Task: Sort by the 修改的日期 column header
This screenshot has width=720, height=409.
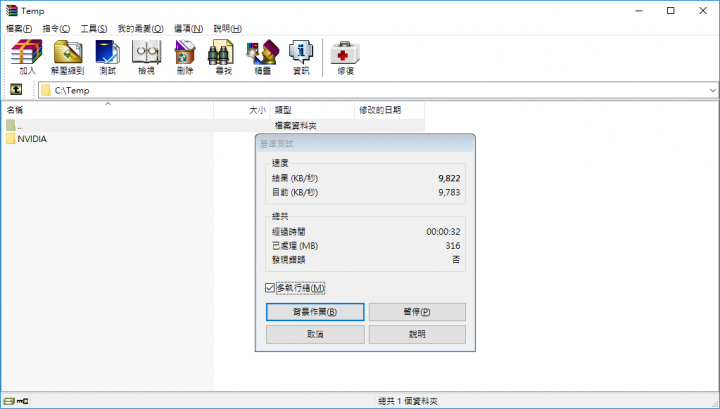Action: coord(389,110)
